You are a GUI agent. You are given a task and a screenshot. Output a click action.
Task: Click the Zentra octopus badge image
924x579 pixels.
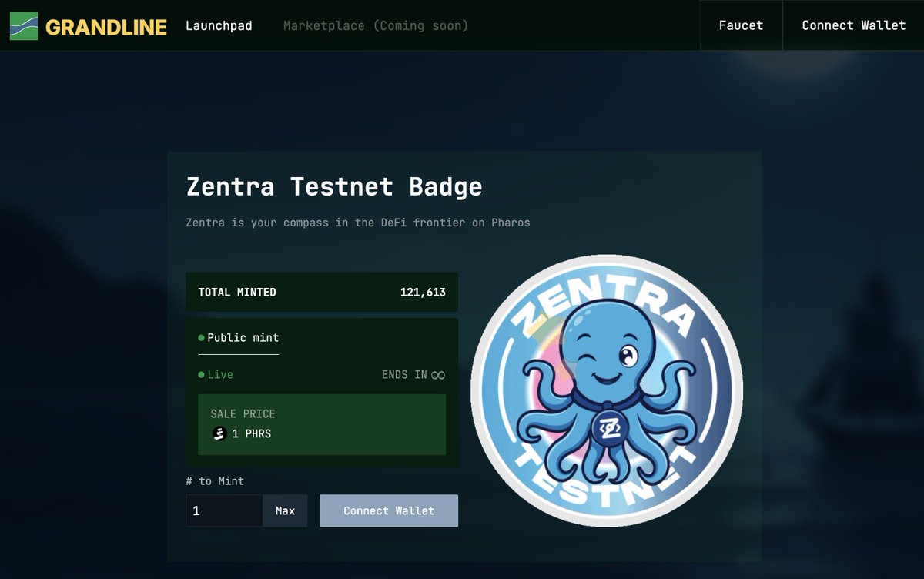tap(607, 391)
